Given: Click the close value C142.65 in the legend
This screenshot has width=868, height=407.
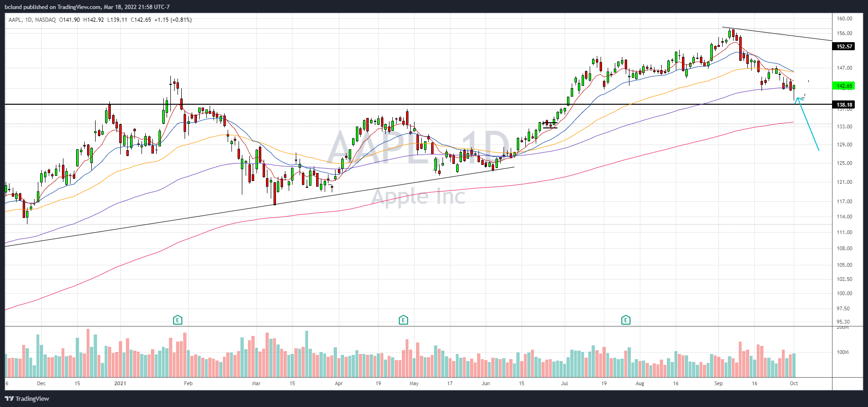Looking at the screenshot, I should [x=141, y=20].
